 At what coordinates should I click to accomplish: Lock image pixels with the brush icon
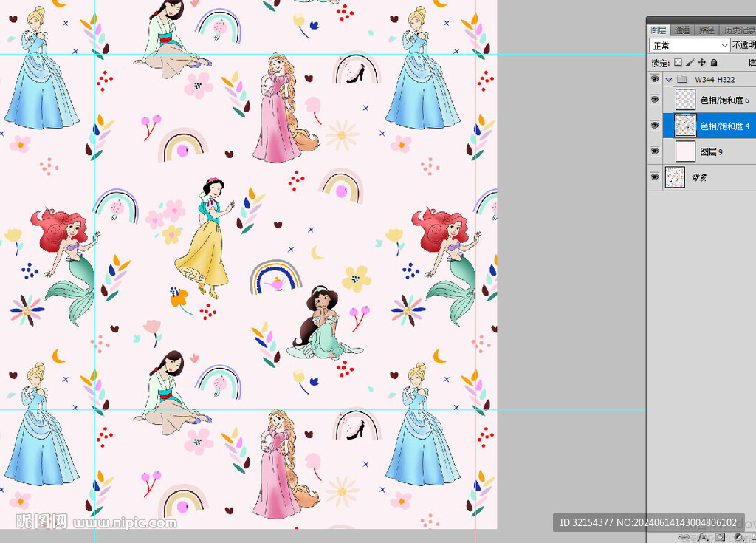(690, 62)
